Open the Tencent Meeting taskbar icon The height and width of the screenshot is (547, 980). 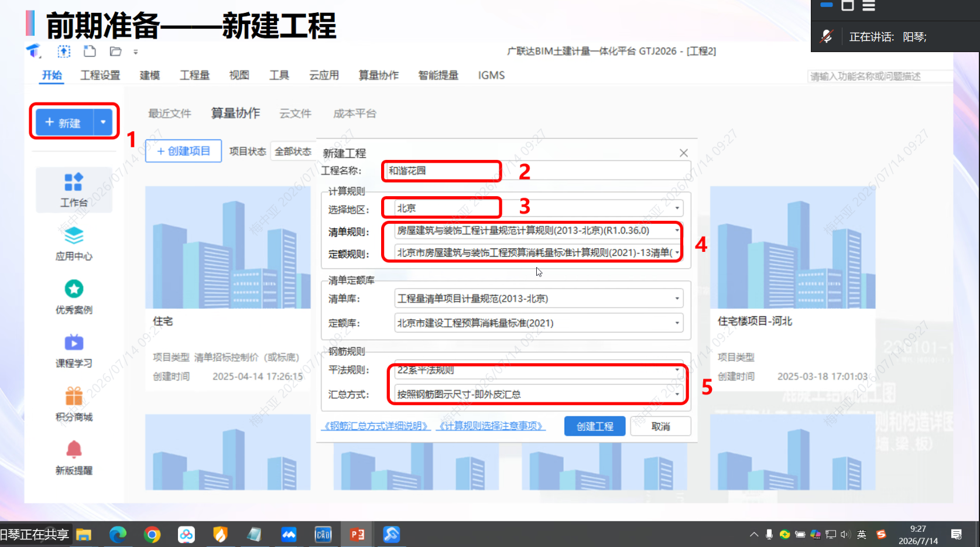click(289, 534)
